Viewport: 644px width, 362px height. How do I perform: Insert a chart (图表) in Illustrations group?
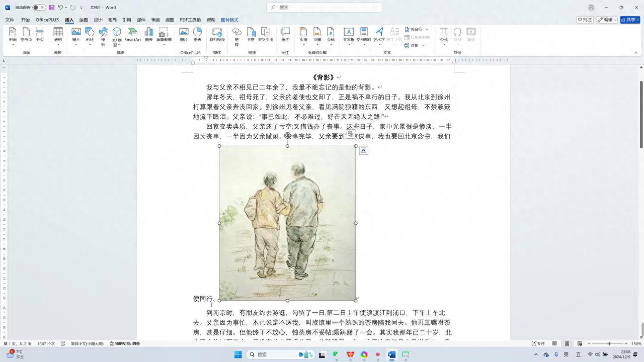[x=149, y=34]
